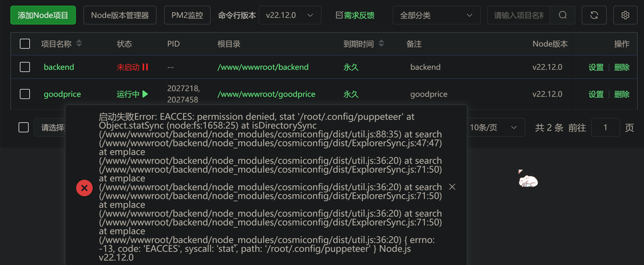Open the 10条/页 page size dropdown
The width and height of the screenshot is (644, 265).
pyautogui.click(x=494, y=127)
